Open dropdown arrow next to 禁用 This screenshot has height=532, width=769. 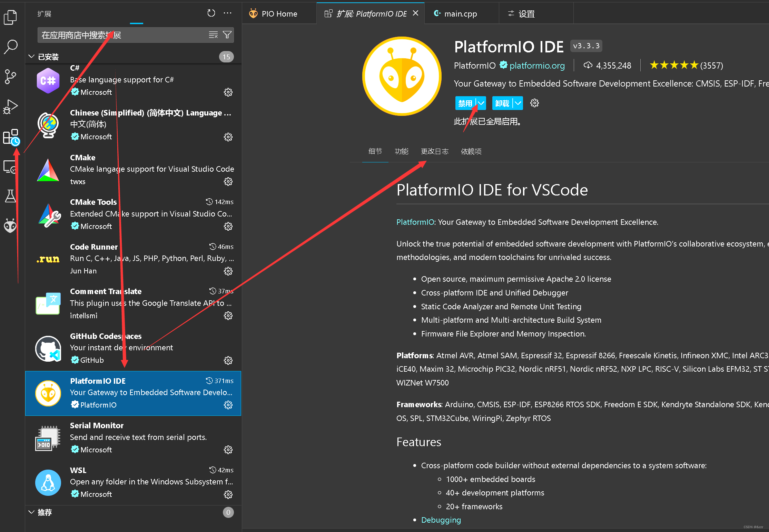pyautogui.click(x=481, y=103)
